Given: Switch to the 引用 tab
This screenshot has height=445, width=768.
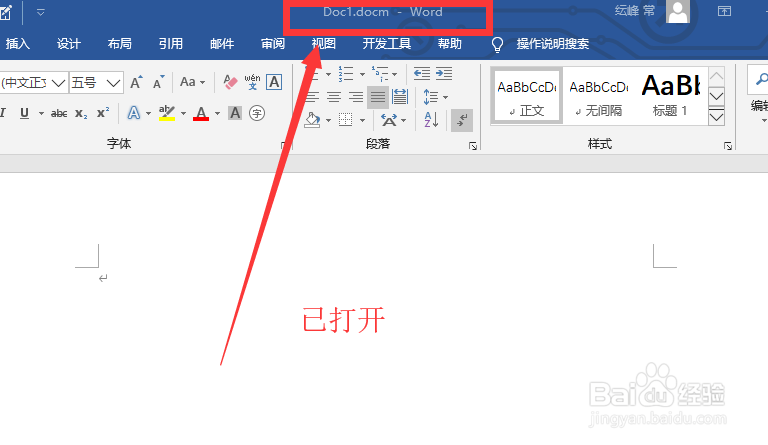Looking at the screenshot, I should coord(170,44).
